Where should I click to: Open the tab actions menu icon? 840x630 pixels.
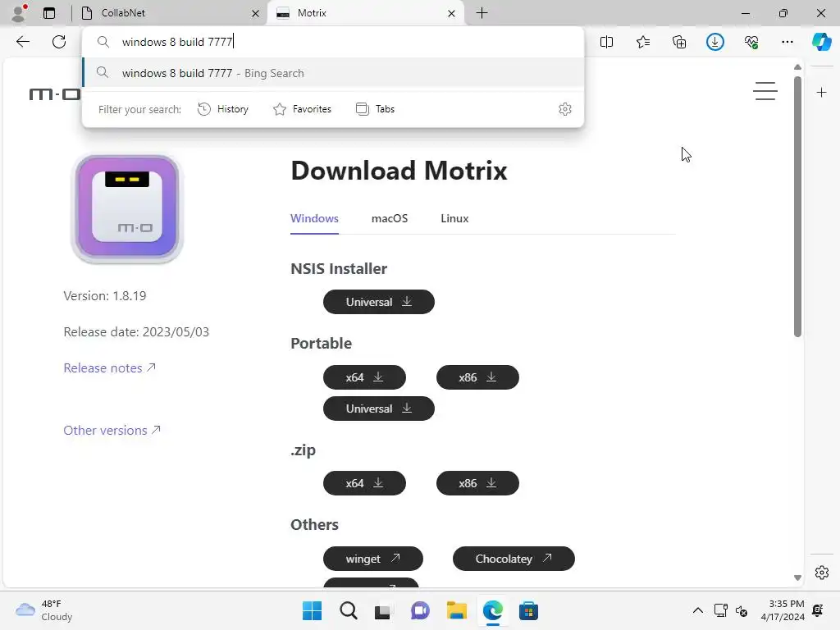tap(49, 13)
